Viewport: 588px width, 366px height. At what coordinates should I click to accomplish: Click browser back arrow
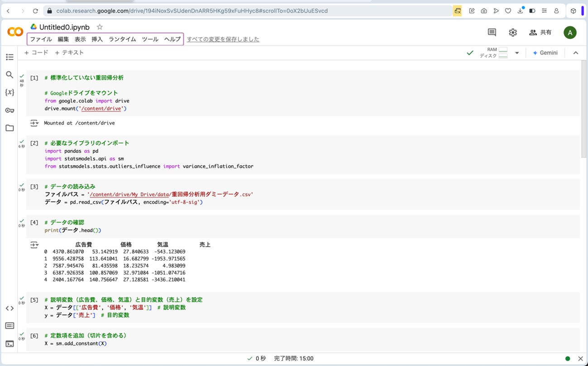8,11
